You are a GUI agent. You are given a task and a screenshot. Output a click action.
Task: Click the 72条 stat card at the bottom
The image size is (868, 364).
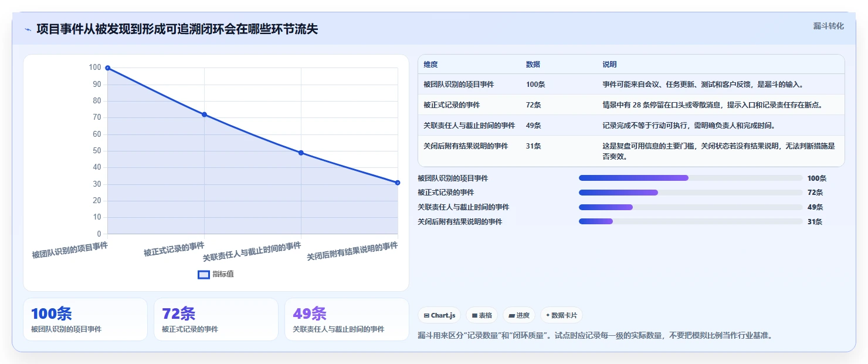pos(216,319)
